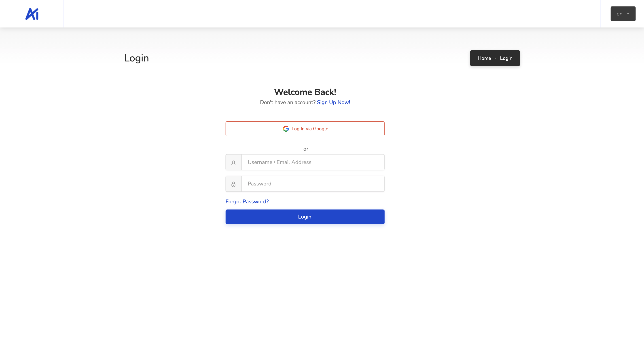Click the caret arrow in language selector
644x362 pixels.
coord(628,14)
